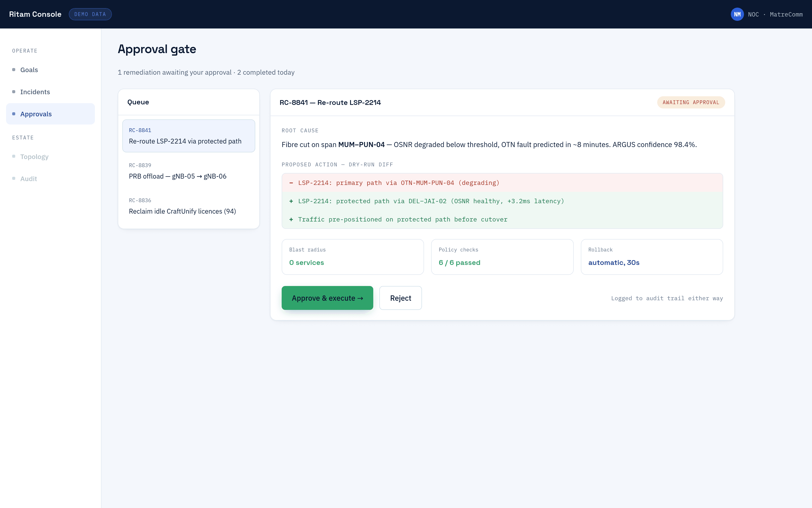
Task: Click the Reject button
Action: [400, 298]
